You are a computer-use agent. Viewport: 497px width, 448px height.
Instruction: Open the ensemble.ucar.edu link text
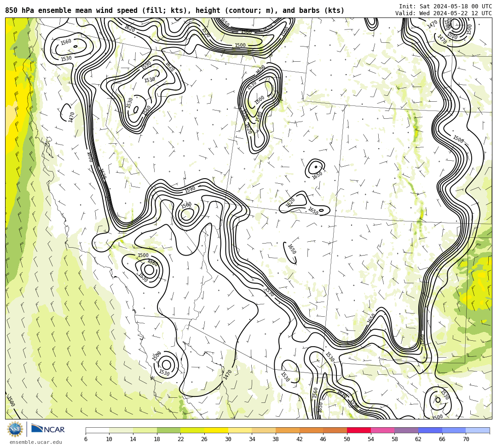(35, 442)
